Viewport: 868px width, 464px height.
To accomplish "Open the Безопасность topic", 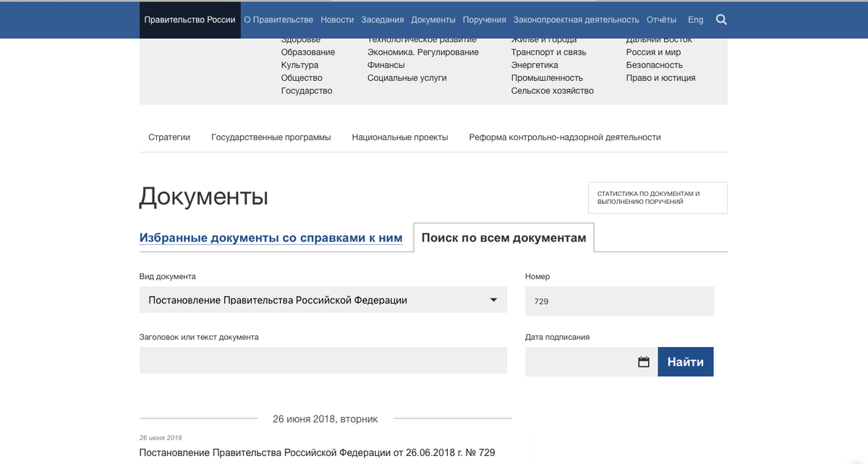I will click(x=655, y=65).
